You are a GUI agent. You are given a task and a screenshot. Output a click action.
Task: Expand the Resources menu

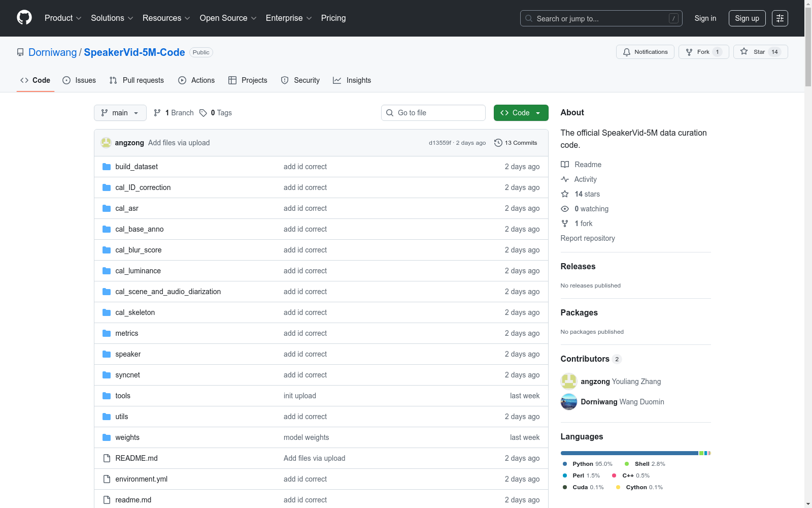(166, 18)
